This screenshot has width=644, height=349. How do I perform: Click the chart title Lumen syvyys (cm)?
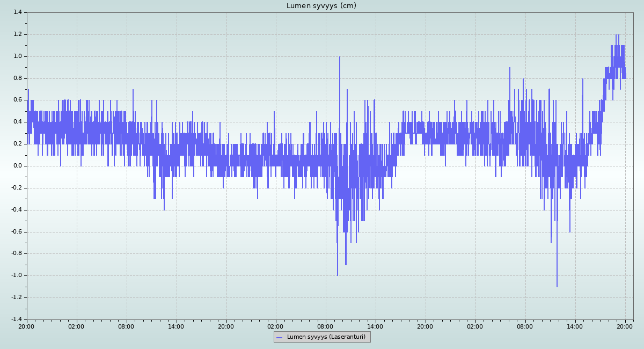321,6
